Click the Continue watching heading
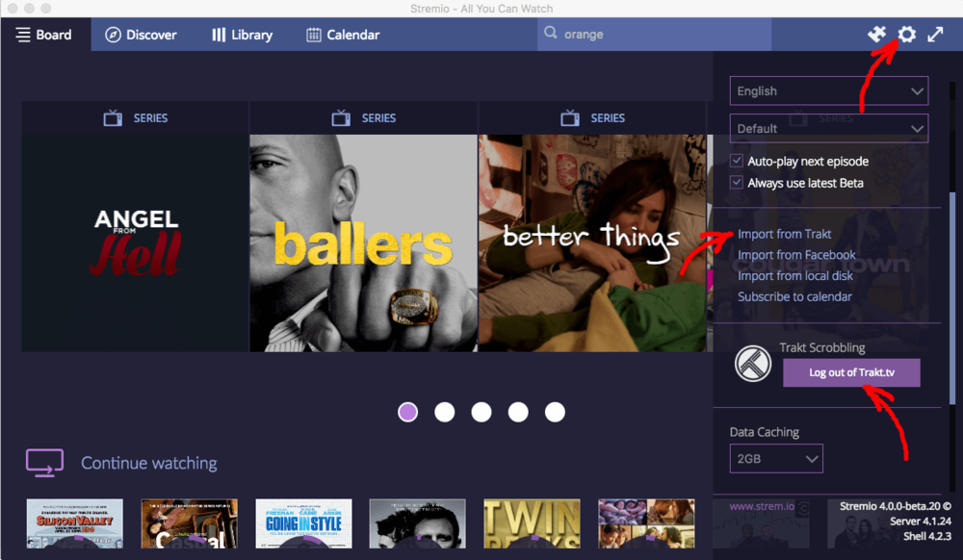The height and width of the screenshot is (560, 963). click(x=149, y=463)
